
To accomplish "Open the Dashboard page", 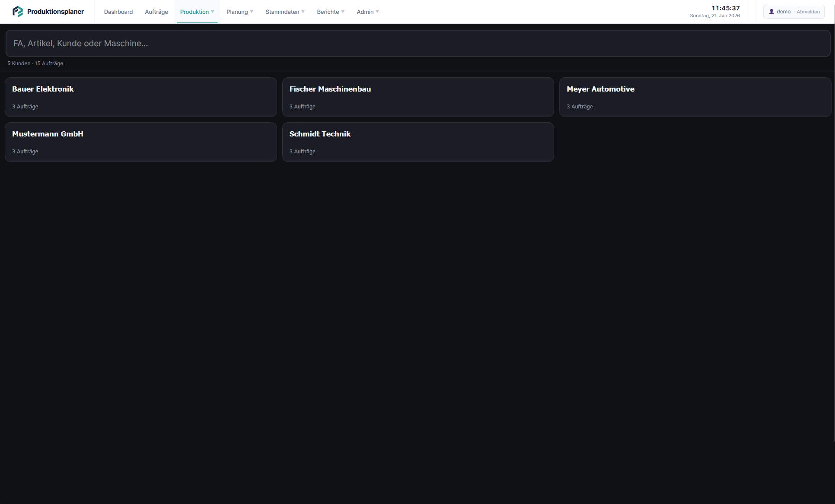I will pyautogui.click(x=118, y=12).
